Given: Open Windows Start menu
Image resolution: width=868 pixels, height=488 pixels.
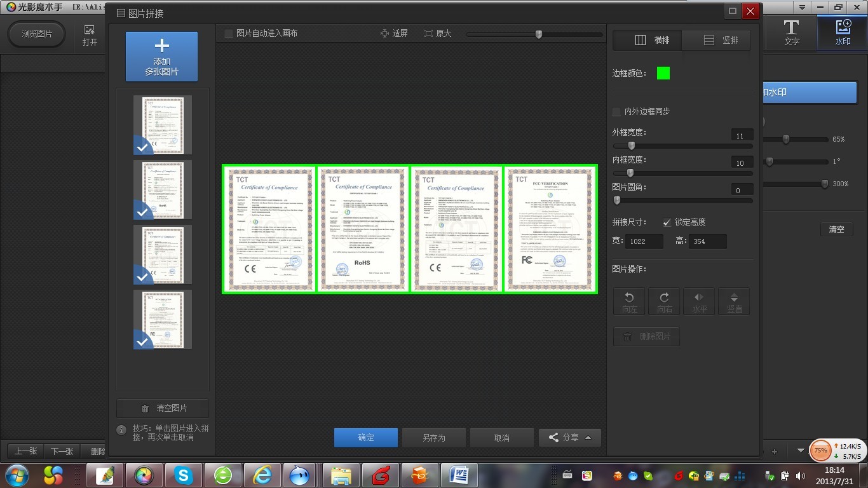Looking at the screenshot, I should pyautogui.click(x=16, y=475).
